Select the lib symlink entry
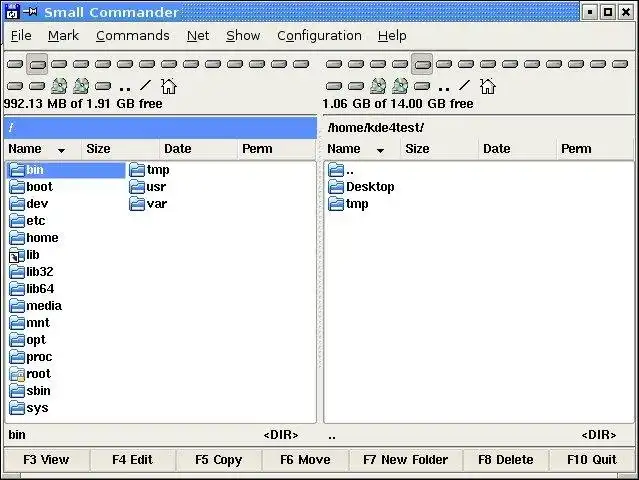Viewport: 639px width, 480px height. tap(24, 255)
